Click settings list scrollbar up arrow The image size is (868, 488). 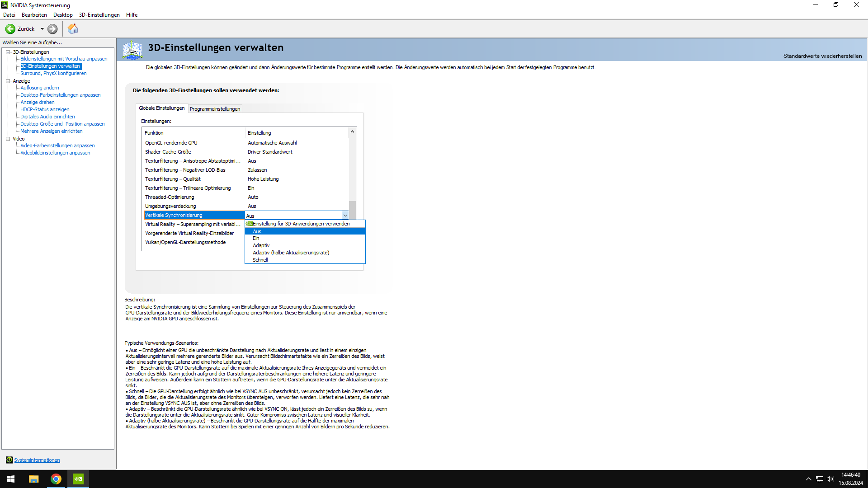point(352,132)
